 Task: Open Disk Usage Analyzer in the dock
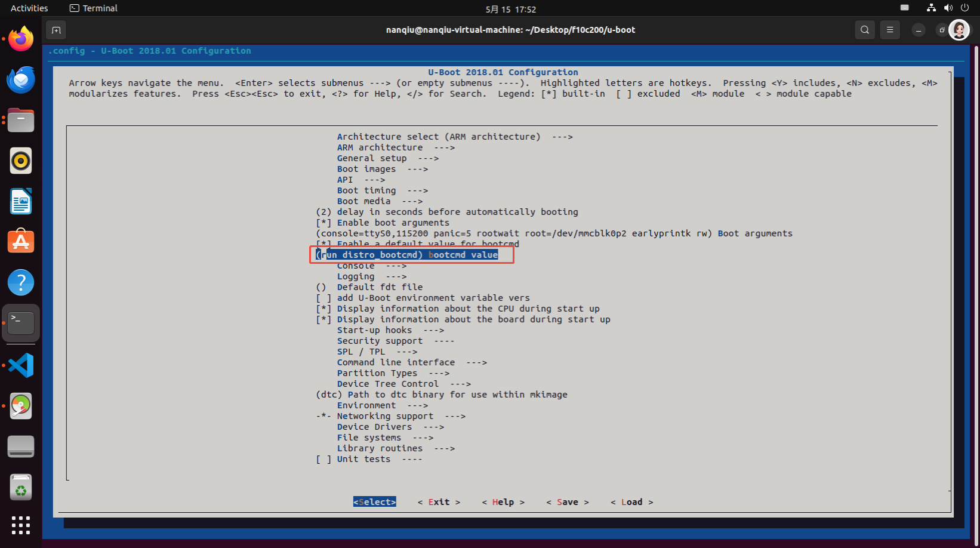[21, 406]
